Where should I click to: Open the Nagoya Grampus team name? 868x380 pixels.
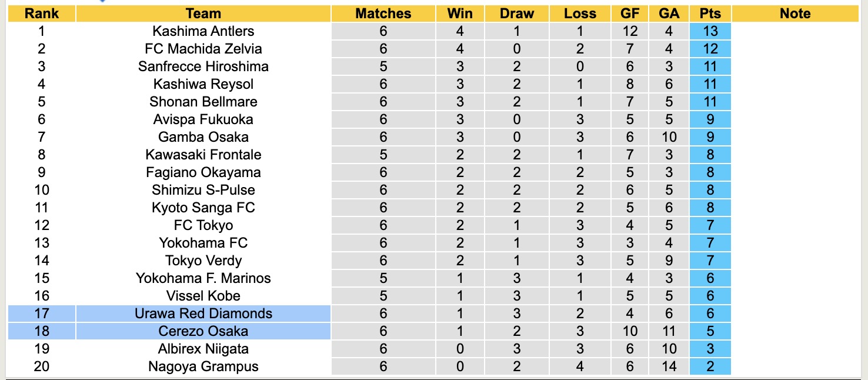[203, 366]
